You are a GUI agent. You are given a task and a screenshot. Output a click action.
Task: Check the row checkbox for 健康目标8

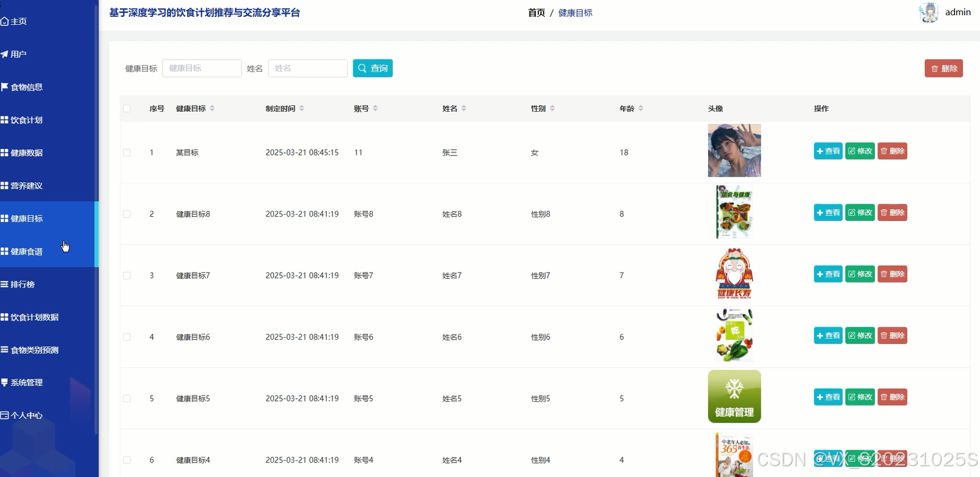coord(127,214)
